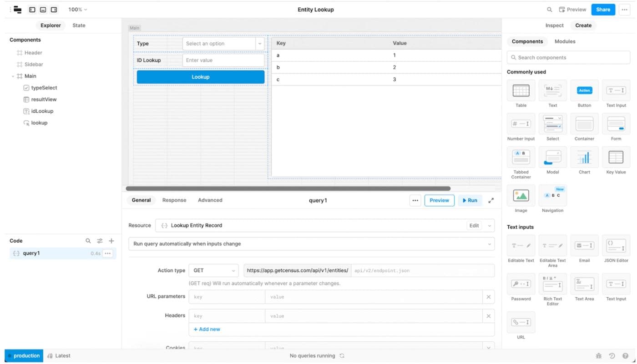
Task: Click the plus icon in Code panel
Action: pos(111,241)
